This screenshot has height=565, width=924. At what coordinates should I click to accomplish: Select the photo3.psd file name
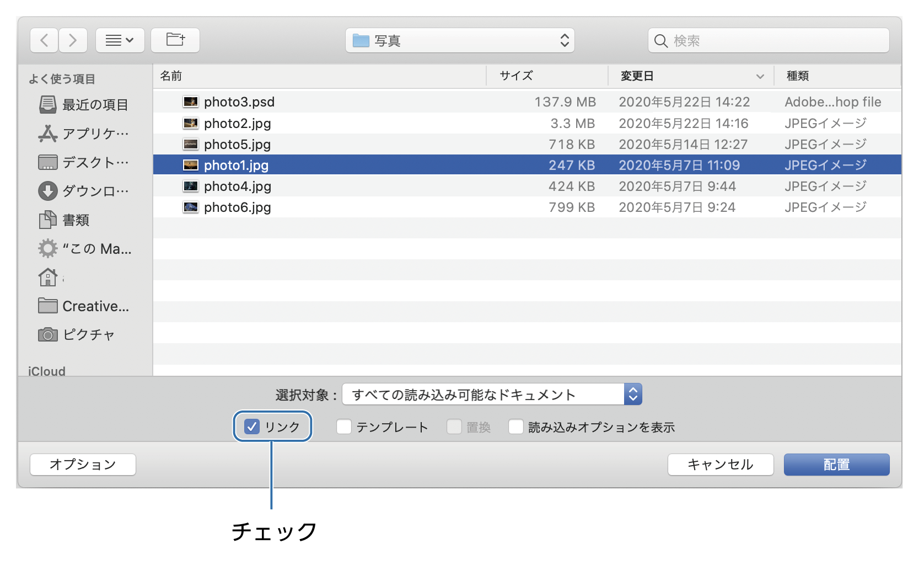239,102
